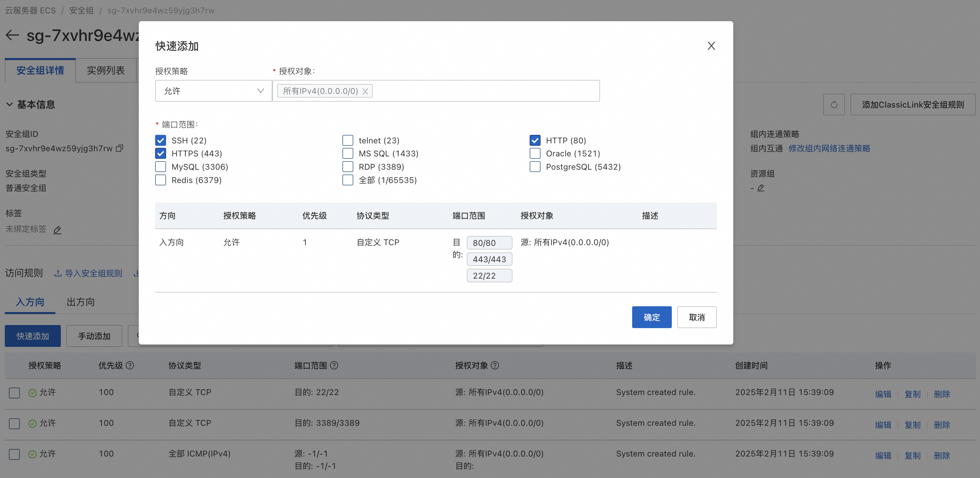This screenshot has height=478, width=980.
Task: Click help icon next to 端口范围 column
Action: (x=334, y=365)
